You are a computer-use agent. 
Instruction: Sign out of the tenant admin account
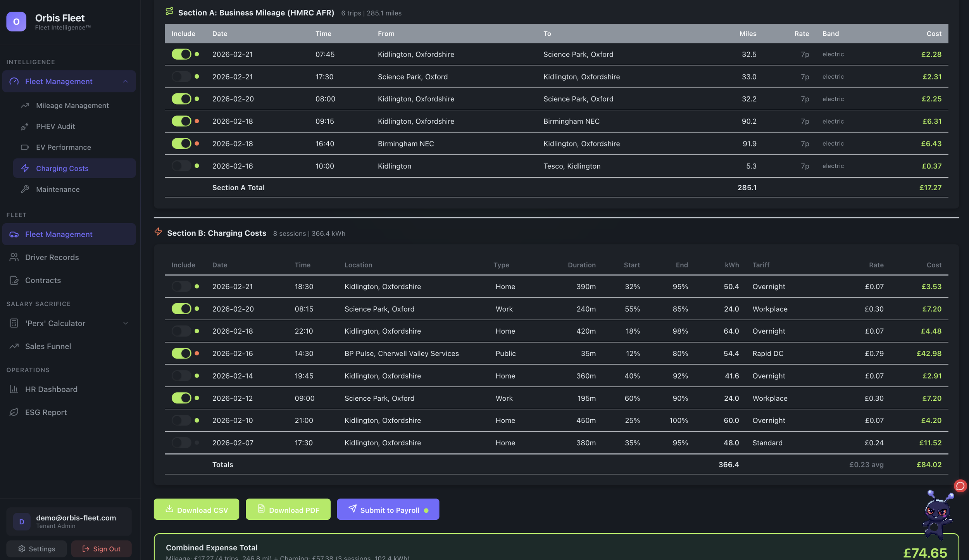101,549
